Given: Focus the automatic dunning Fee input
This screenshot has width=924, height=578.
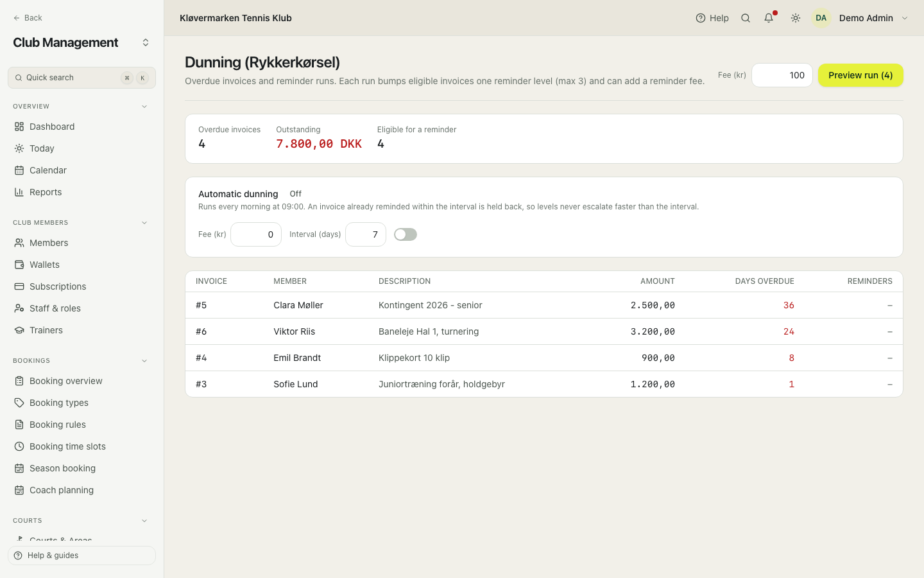Looking at the screenshot, I should (x=256, y=234).
